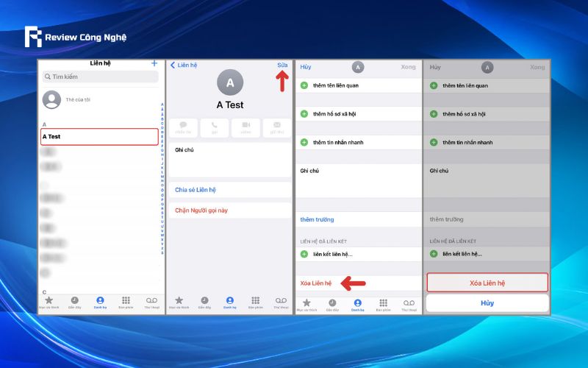The width and height of the screenshot is (588, 368).
Task: Select Danh bạ tab on contact detail screen
Action: 230,302
